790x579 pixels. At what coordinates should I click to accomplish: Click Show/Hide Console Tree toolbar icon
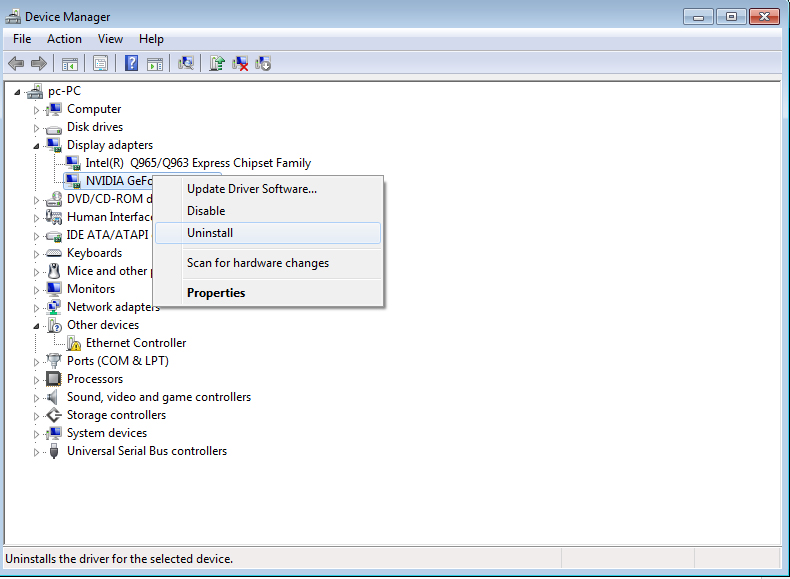(70, 64)
